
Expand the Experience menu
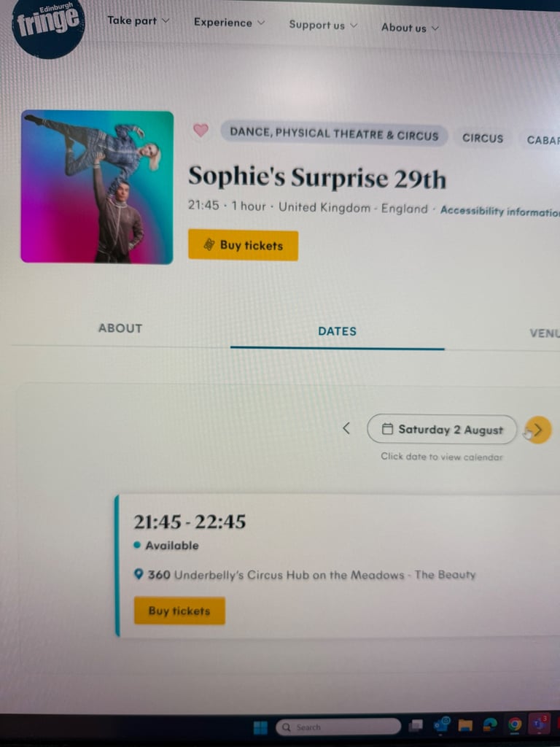[x=229, y=23]
